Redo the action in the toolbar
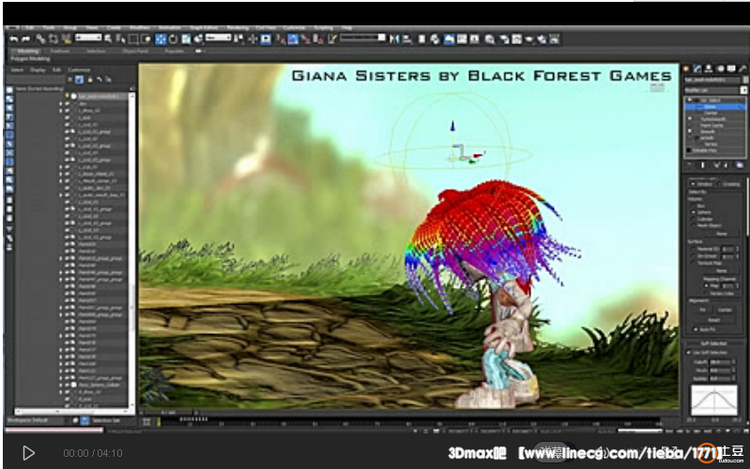Image resolution: width=750 pixels, height=469 pixels. pos(25,39)
